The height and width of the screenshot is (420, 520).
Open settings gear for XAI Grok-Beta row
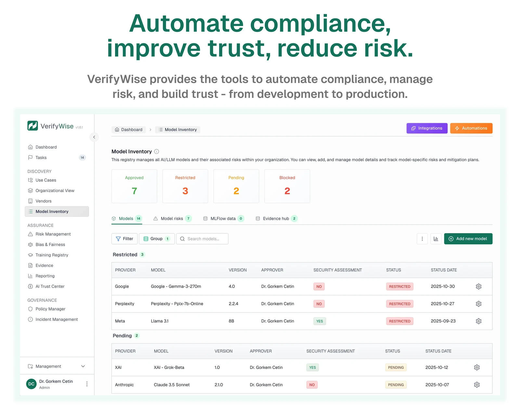coord(477,367)
